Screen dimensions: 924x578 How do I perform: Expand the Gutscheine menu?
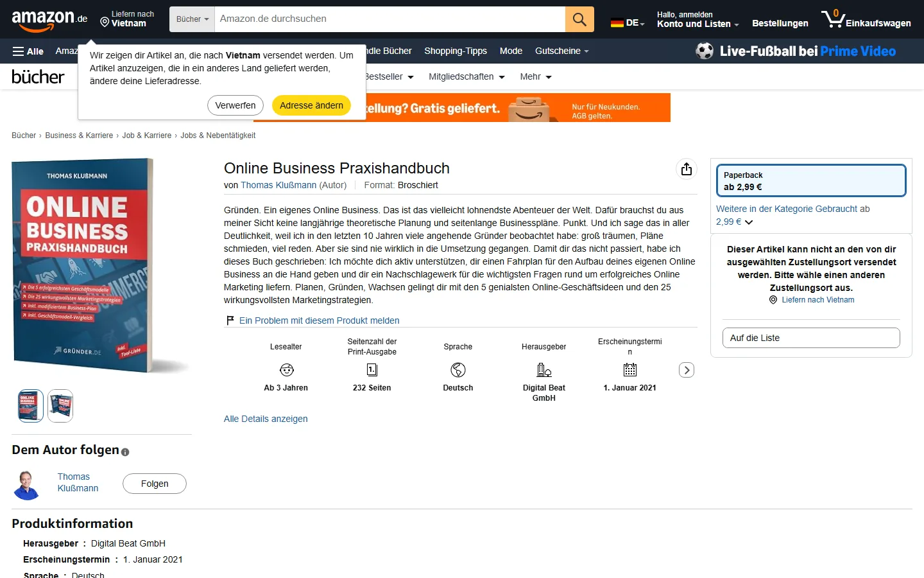click(562, 51)
